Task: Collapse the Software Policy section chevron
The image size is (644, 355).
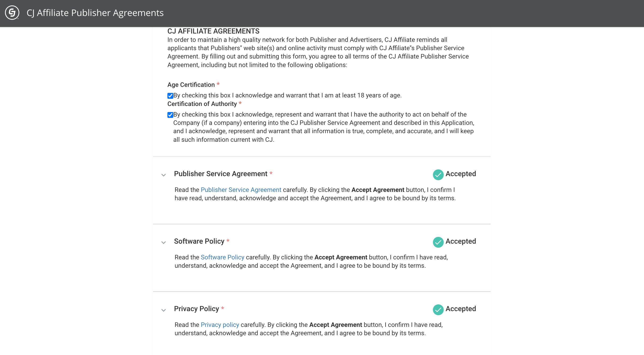Action: 164,243
